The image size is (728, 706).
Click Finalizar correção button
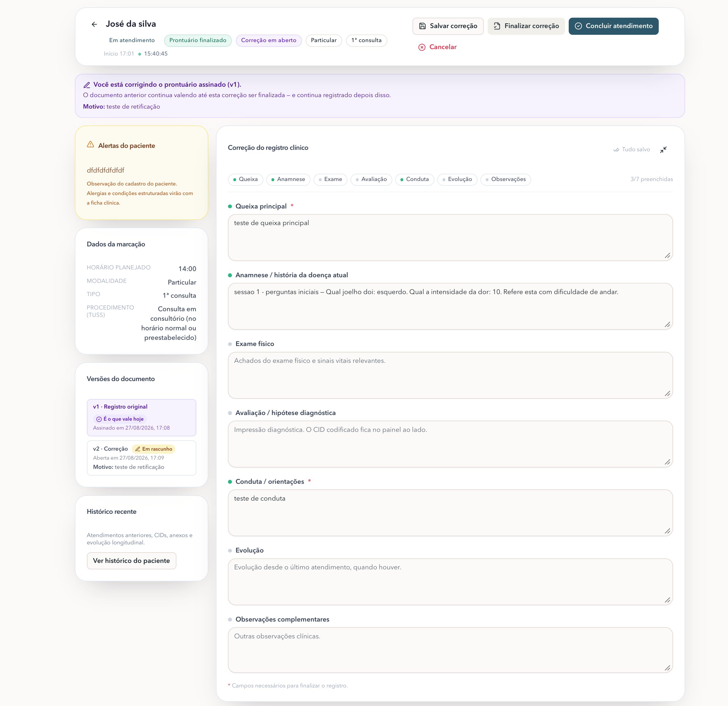click(x=526, y=26)
